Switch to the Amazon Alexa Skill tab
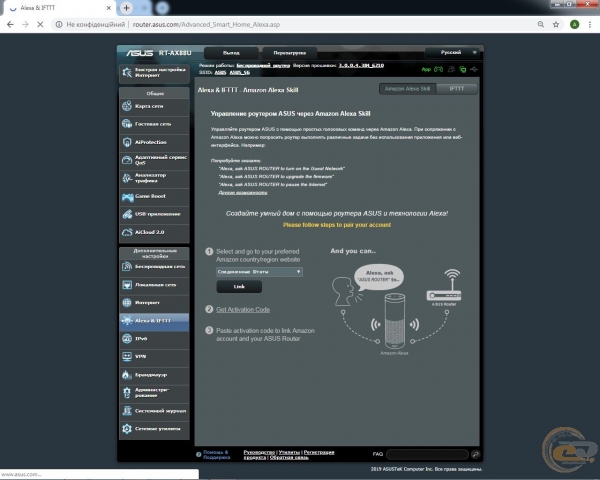Image resolution: width=600 pixels, height=480 pixels. [x=408, y=89]
